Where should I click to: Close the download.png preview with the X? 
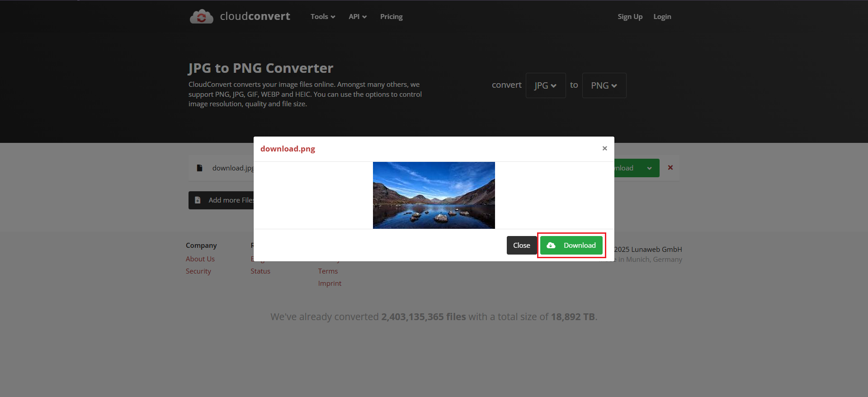(604, 148)
